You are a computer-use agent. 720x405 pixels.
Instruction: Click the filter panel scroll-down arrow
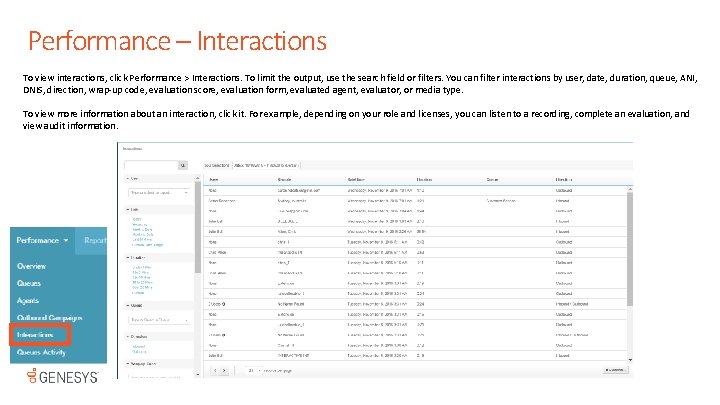click(198, 375)
